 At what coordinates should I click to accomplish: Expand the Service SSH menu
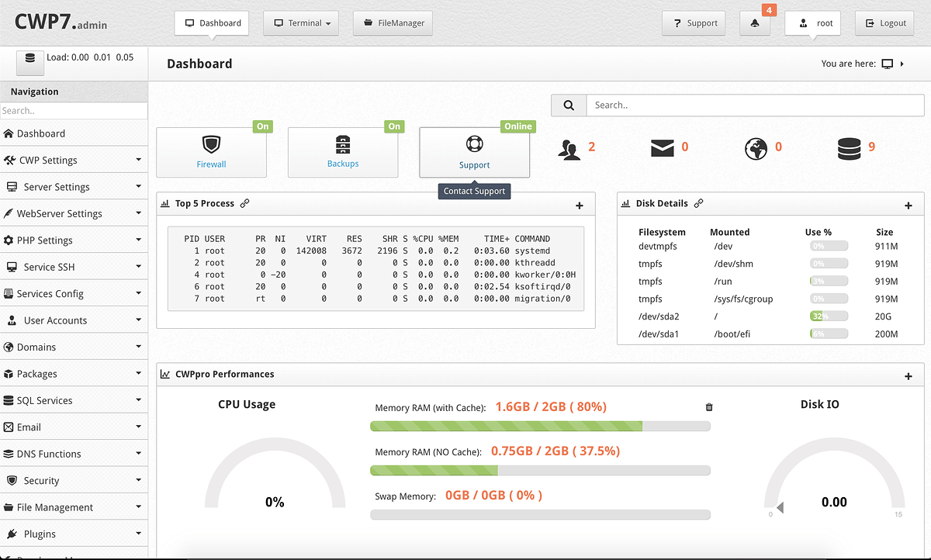(74, 267)
